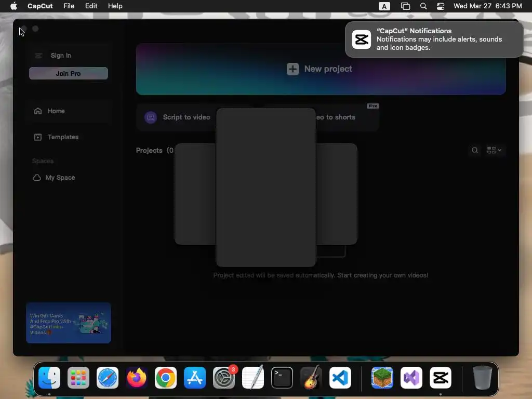Open Spotlight search in menu bar
Image resolution: width=532 pixels, height=399 pixels.
click(x=423, y=6)
